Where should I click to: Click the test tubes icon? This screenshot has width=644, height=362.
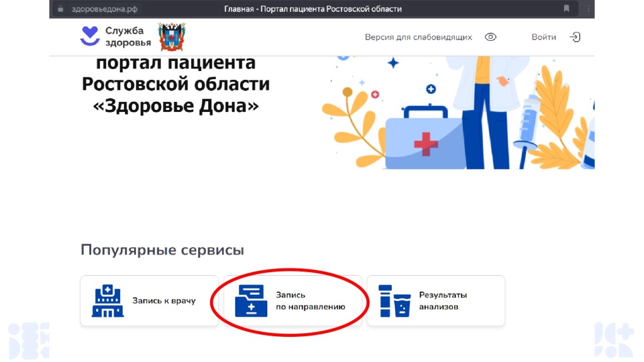point(394,301)
